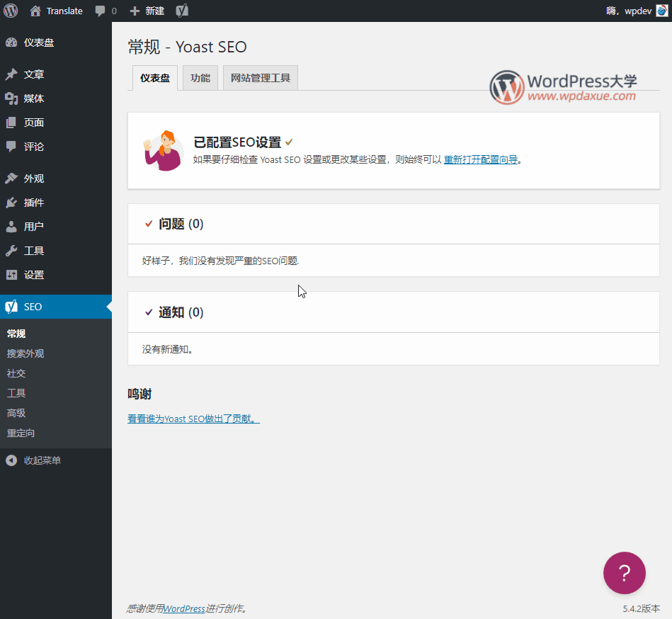
Task: Click the Translate site name
Action: click(x=64, y=11)
